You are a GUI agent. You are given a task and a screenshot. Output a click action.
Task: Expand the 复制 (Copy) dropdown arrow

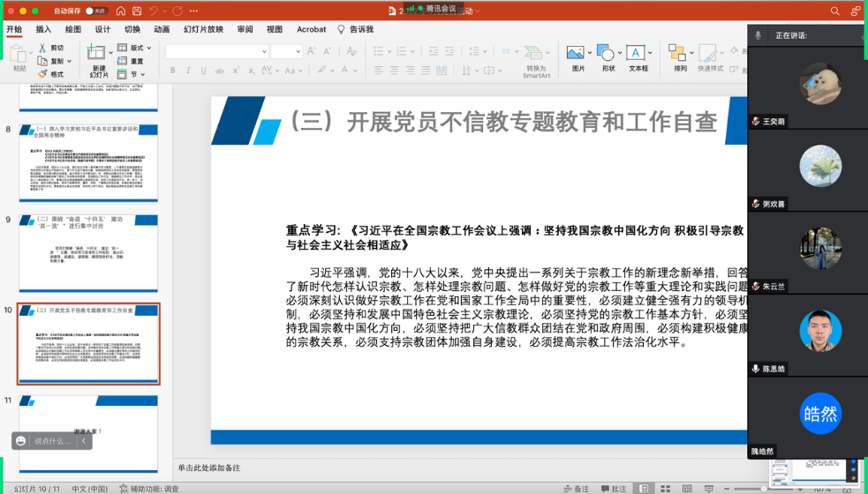(x=69, y=62)
